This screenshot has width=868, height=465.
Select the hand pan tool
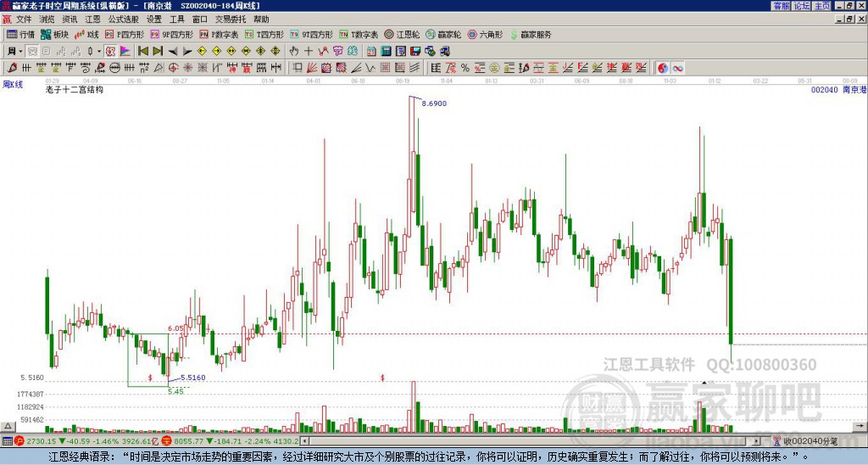click(293, 52)
